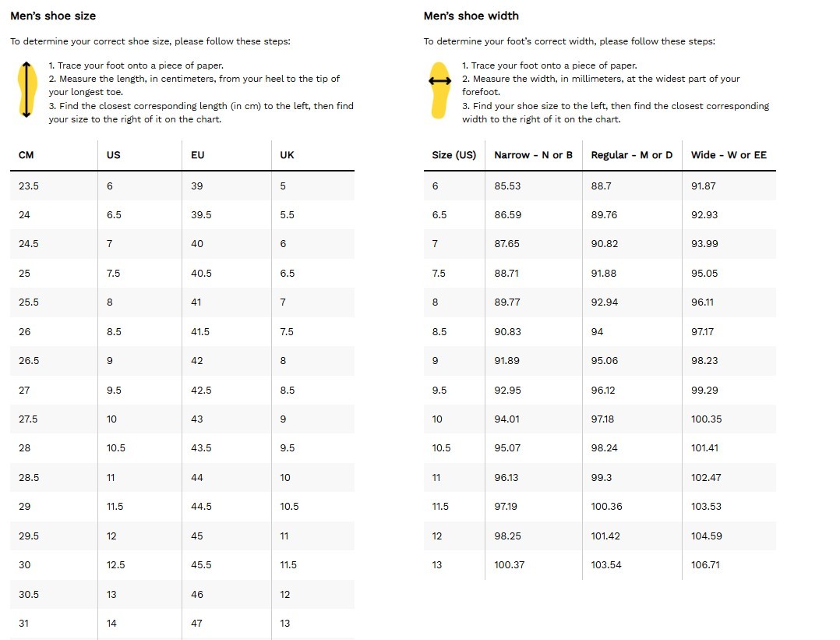Select the Wide - W or EE header
This screenshot has height=640, width=840.
click(729, 155)
